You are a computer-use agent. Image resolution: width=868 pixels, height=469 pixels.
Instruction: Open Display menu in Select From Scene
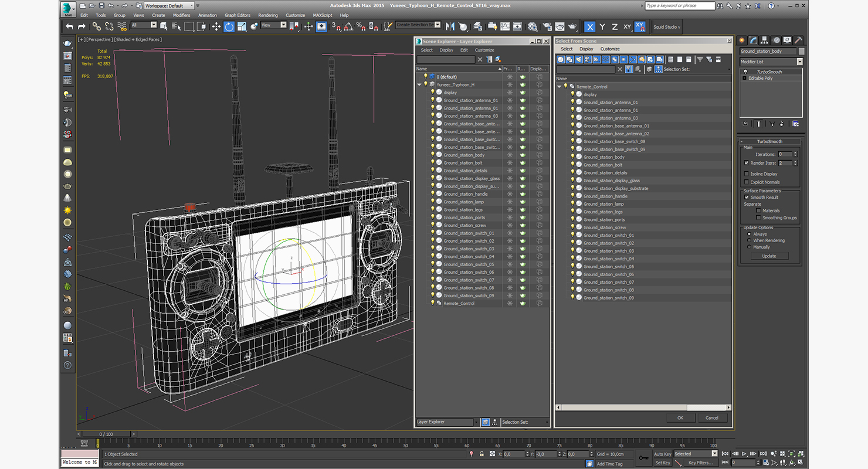point(586,49)
